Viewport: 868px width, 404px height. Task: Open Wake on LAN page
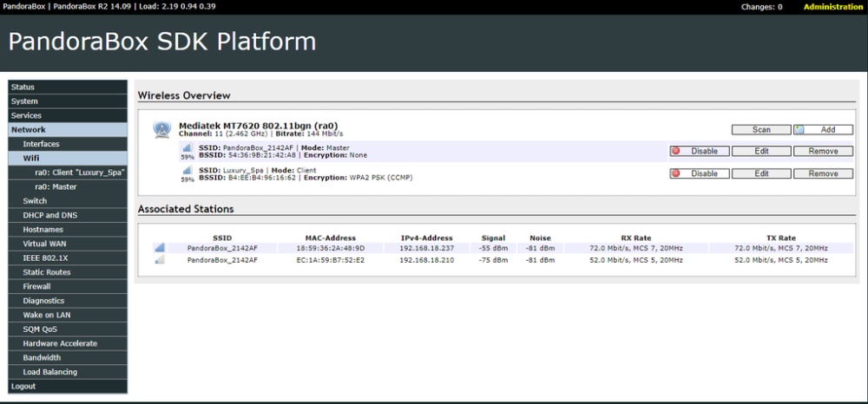coord(68,315)
